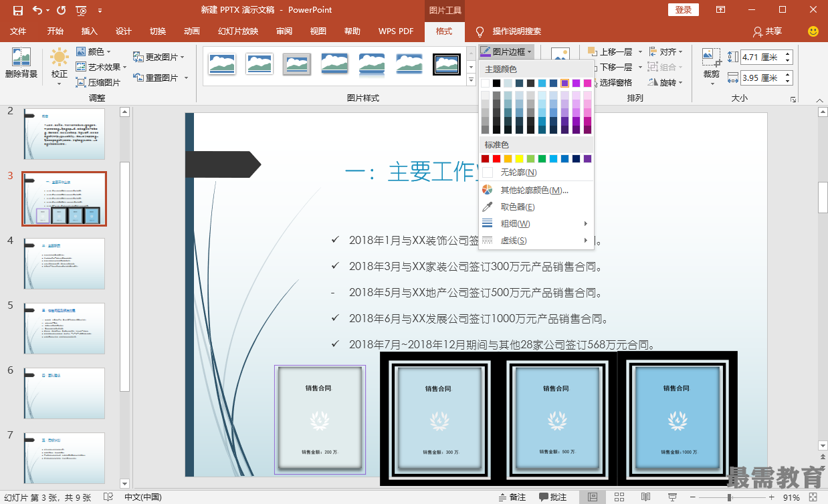Click picture effects icon right of 图片边框

click(x=560, y=55)
